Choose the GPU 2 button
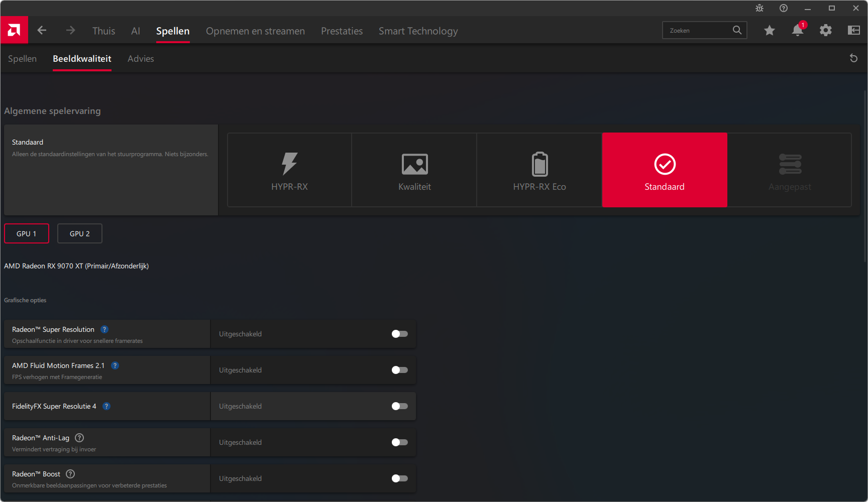The image size is (868, 502). pyautogui.click(x=80, y=233)
